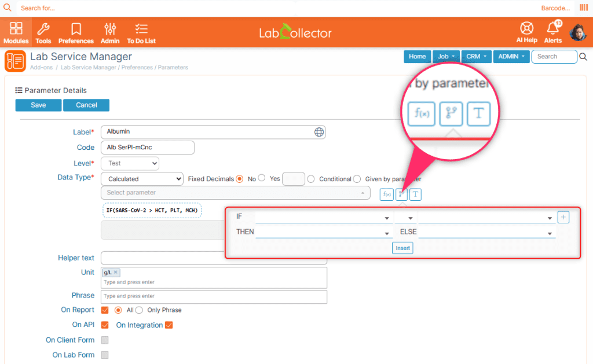The image size is (593, 364).
Task: Open the Job menu
Action: click(x=446, y=56)
